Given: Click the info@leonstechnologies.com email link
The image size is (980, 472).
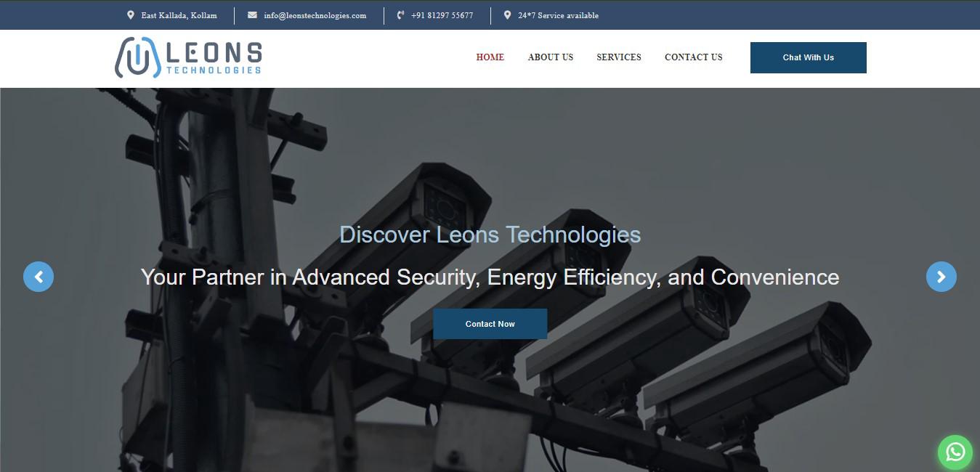Looking at the screenshot, I should tap(315, 15).
